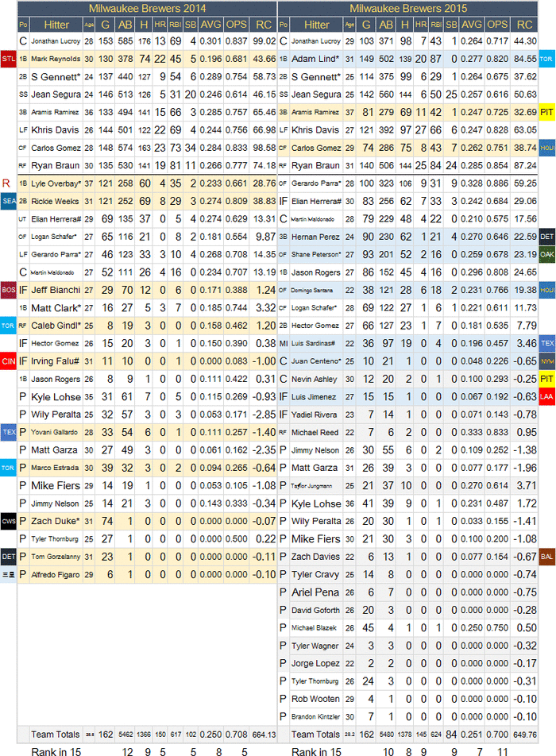
Task: Click the HOU badge on Domingo Santana row
Action: pos(546,290)
